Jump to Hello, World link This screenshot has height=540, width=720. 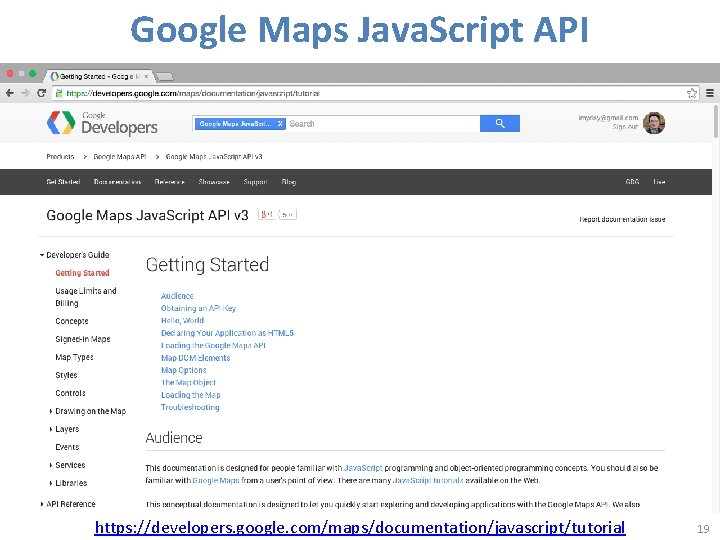(182, 321)
